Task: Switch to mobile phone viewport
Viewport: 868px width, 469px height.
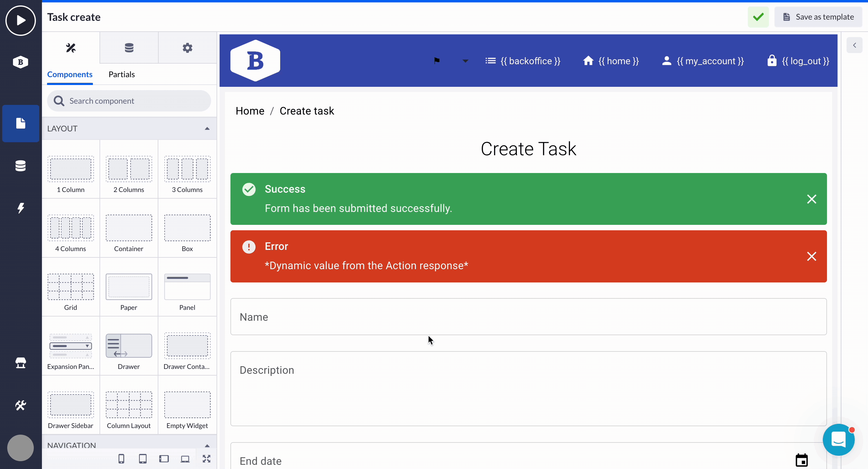Action: [121, 459]
